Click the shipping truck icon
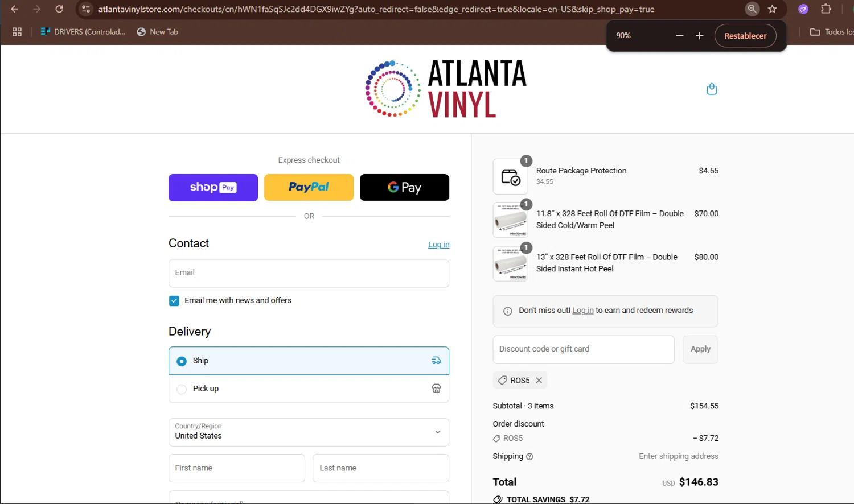Screen dimensions: 854x504 click(x=436, y=361)
